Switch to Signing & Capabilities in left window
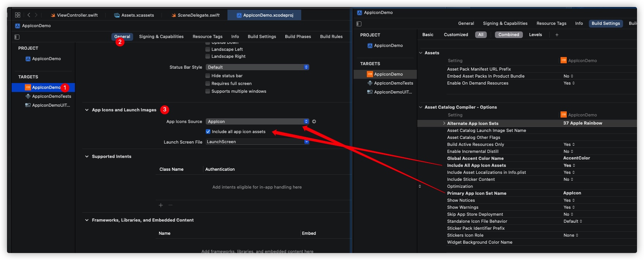Viewport: 644px width, 260px height. point(161,36)
